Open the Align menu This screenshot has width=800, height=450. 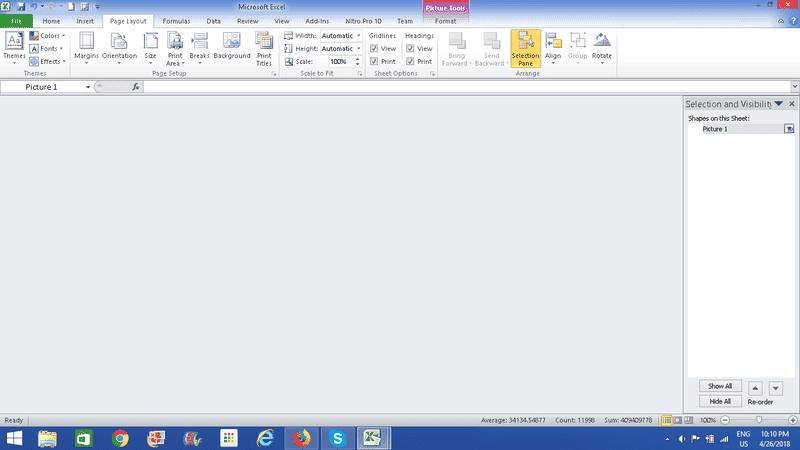pyautogui.click(x=553, y=48)
